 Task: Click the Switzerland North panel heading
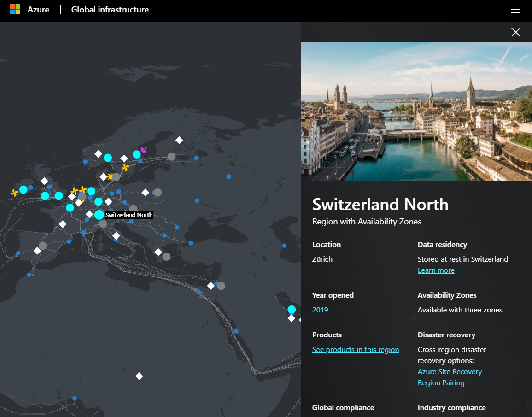[380, 204]
